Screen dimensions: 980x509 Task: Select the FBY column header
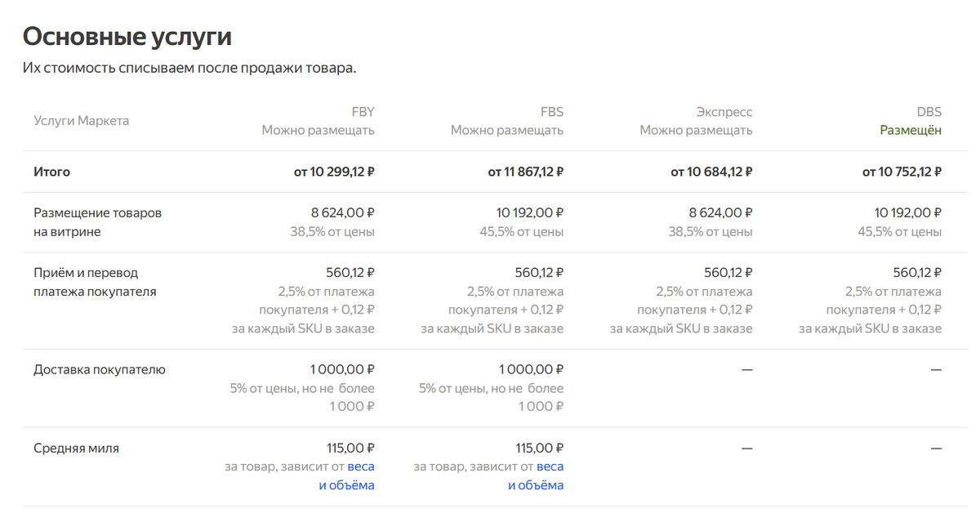pos(363,112)
